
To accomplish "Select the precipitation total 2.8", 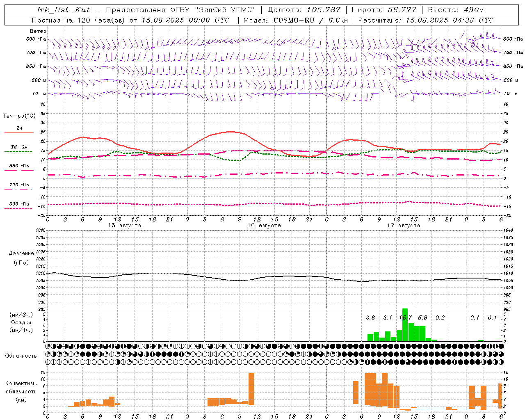I will (x=370, y=318).
